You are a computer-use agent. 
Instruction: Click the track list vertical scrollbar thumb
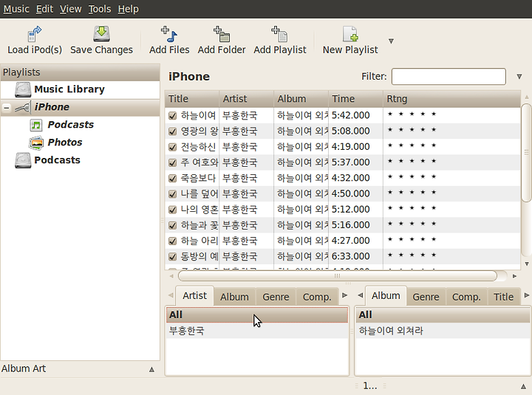[x=527, y=153]
